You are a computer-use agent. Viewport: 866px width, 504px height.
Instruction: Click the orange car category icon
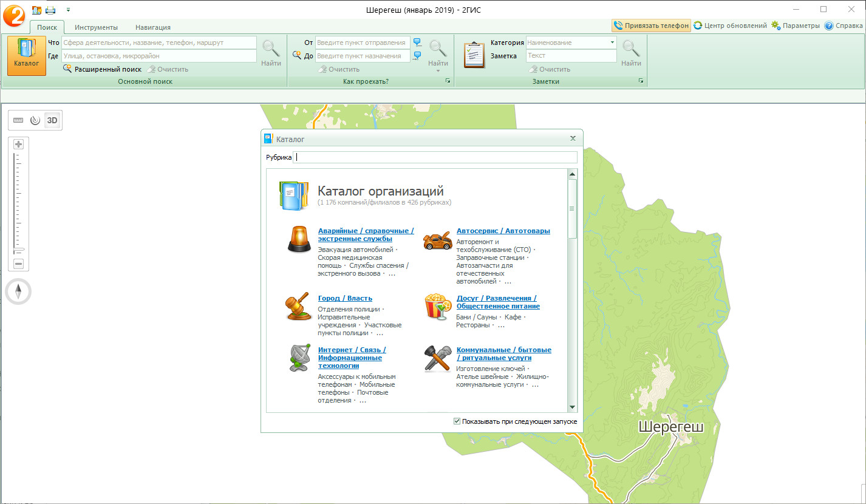click(x=437, y=240)
